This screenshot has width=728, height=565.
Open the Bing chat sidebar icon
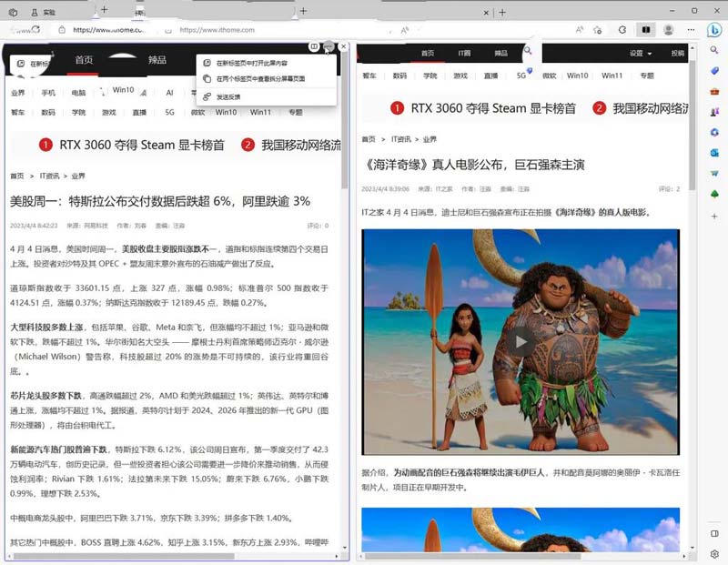pos(714,30)
